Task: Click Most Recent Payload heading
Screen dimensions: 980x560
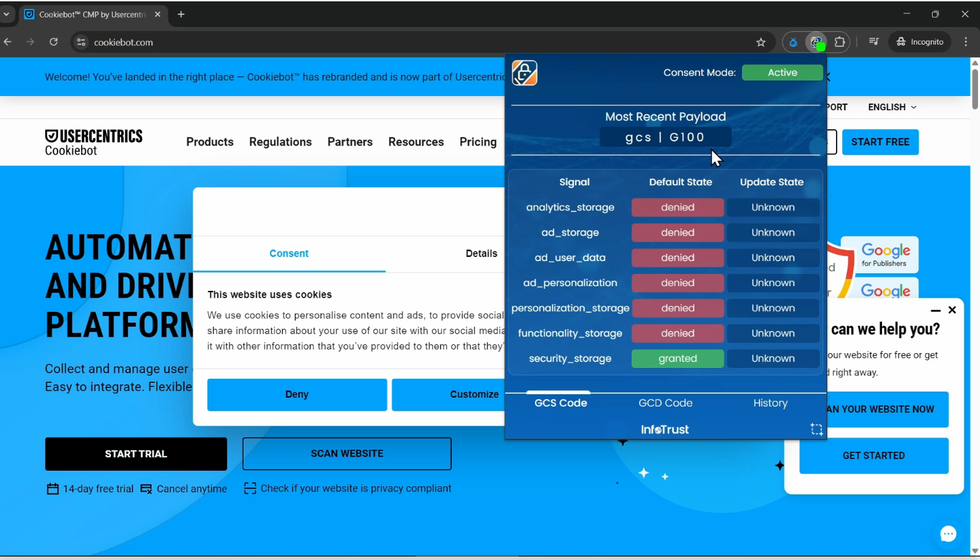Action: coord(666,117)
